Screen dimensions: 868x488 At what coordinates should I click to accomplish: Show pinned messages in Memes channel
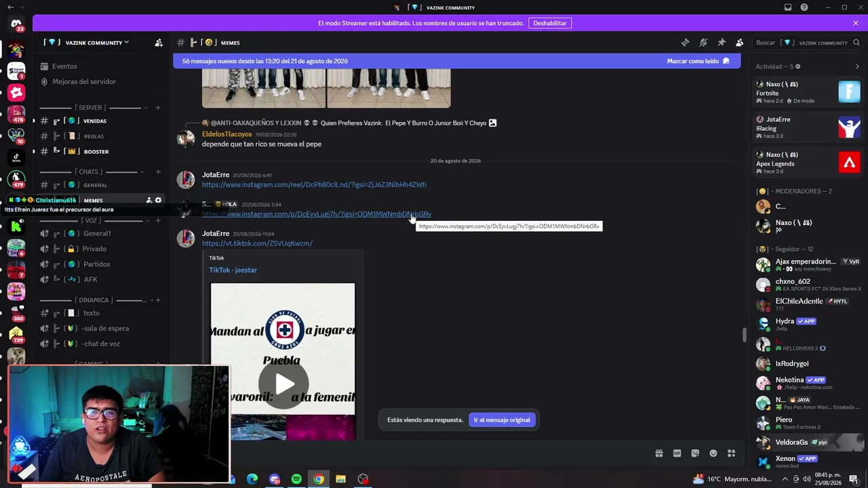722,43
